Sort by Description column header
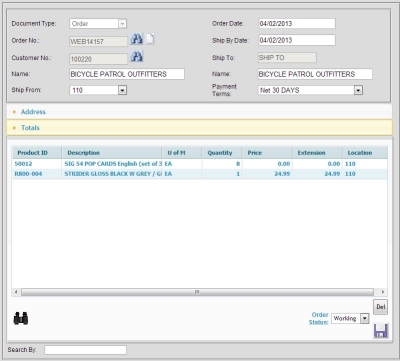 pyautogui.click(x=112, y=153)
